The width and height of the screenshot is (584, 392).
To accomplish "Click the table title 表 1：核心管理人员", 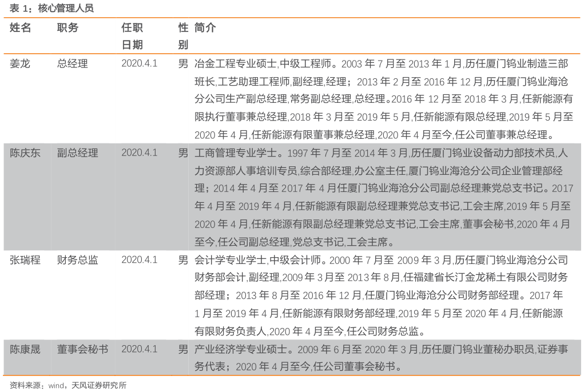I will pyautogui.click(x=51, y=8).
